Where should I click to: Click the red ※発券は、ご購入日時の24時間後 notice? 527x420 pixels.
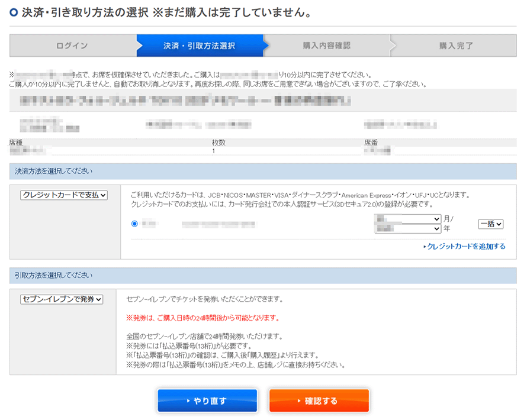point(203,318)
